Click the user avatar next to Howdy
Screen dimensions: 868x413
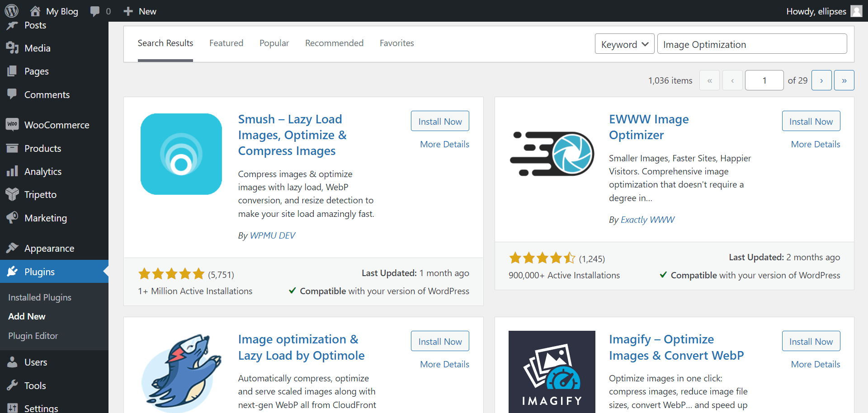coord(856,11)
